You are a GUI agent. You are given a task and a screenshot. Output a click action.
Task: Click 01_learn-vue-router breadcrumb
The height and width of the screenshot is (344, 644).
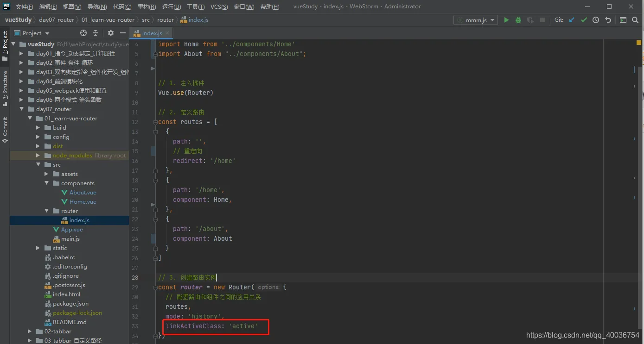108,20
